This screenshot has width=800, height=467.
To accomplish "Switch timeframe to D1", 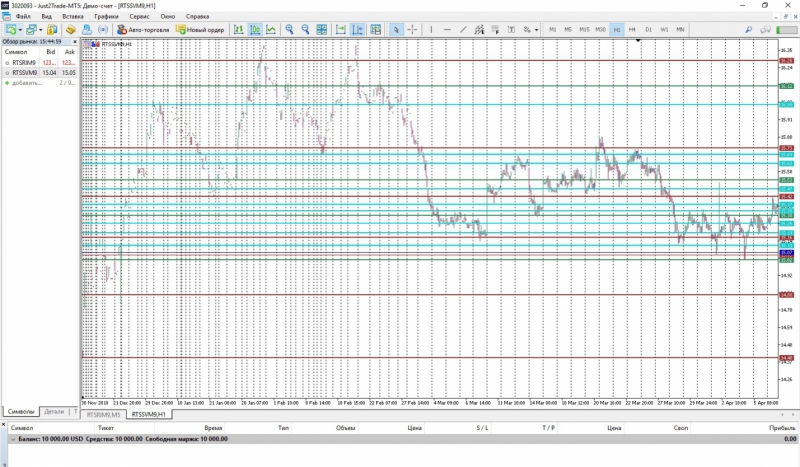I will pyautogui.click(x=648, y=30).
